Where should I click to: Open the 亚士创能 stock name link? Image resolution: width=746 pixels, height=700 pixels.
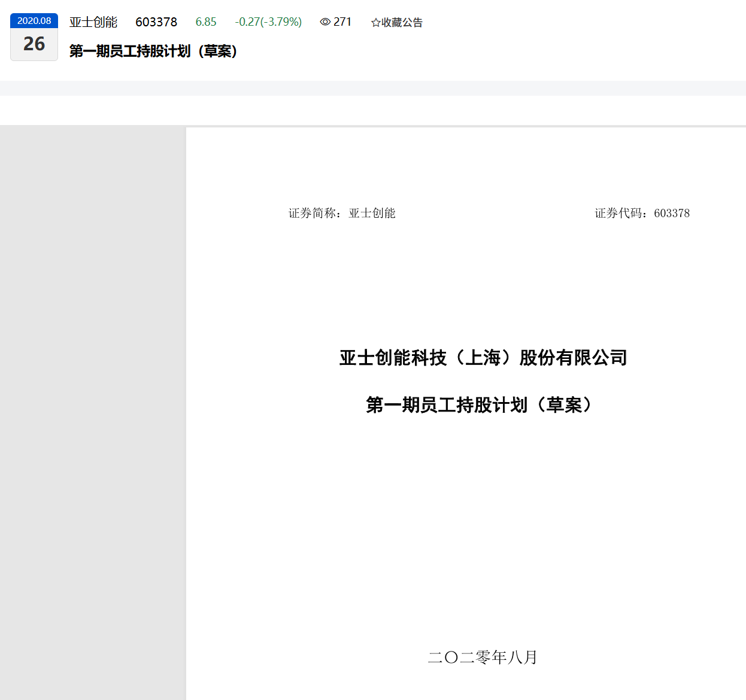point(93,22)
